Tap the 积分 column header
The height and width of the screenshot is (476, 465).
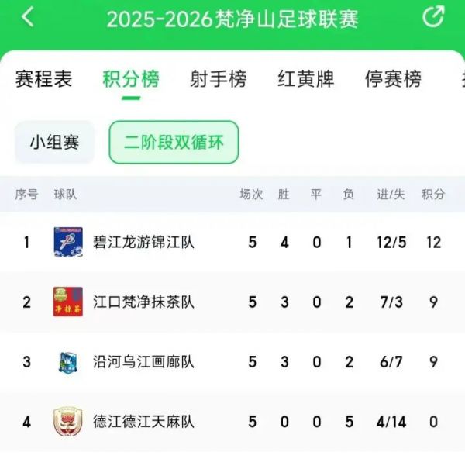(433, 195)
